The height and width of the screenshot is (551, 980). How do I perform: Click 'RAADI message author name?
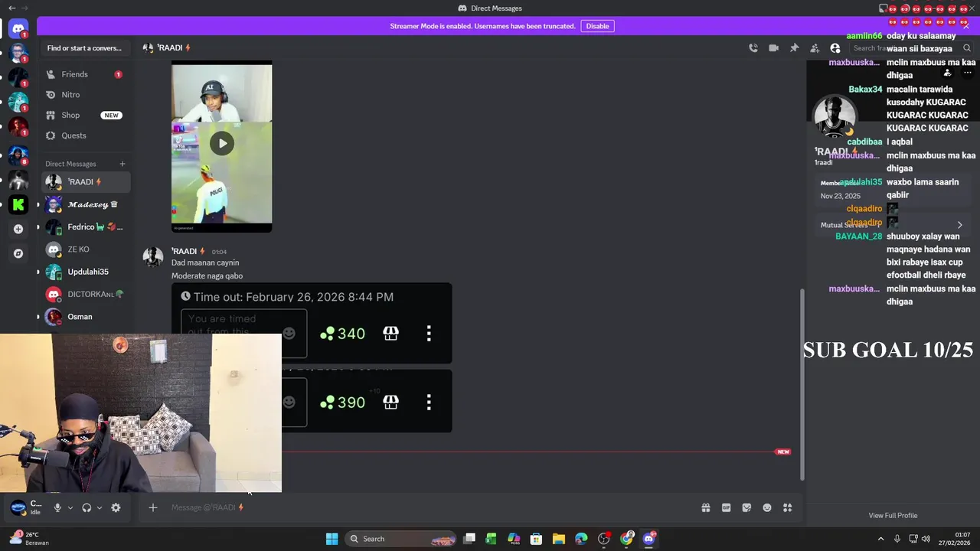[x=185, y=251]
